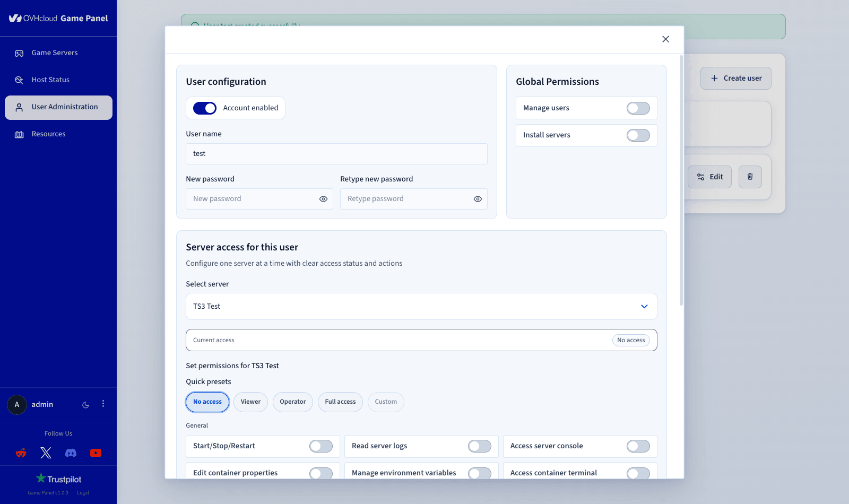849x504 pixels.
Task: Expand the Select server dropdown
Action: pos(421,307)
